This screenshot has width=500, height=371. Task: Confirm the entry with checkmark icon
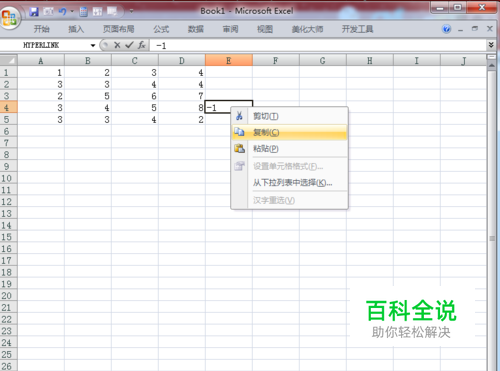tap(129, 45)
